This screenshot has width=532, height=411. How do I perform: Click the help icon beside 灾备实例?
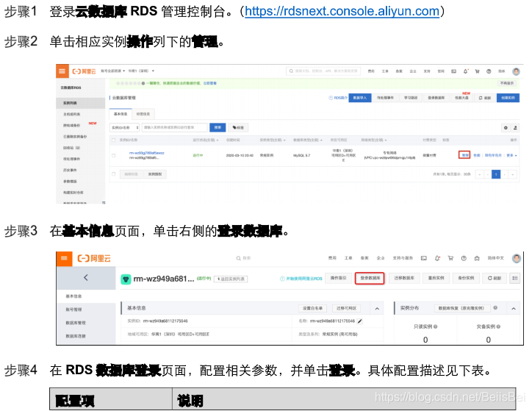click(498, 326)
